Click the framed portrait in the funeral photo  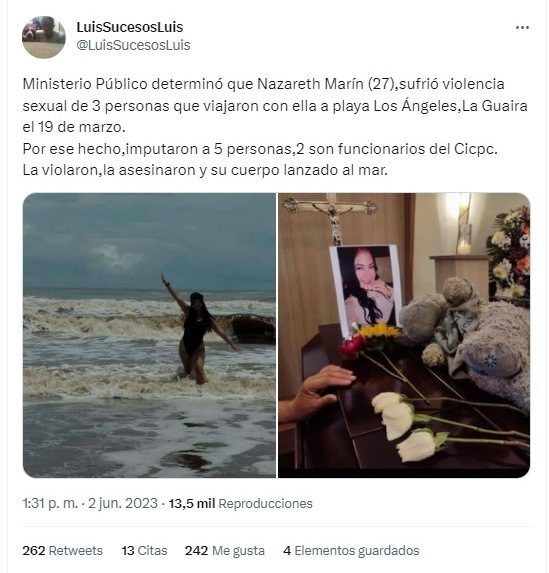click(366, 289)
